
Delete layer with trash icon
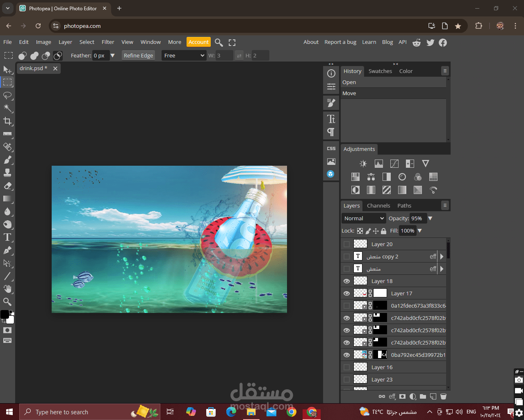(x=443, y=397)
